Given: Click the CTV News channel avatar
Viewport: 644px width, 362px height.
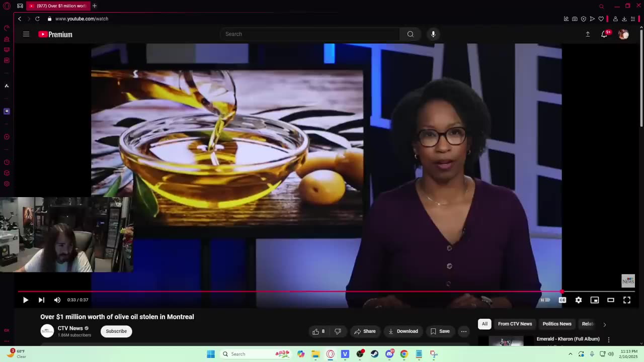Looking at the screenshot, I should pyautogui.click(x=47, y=331).
